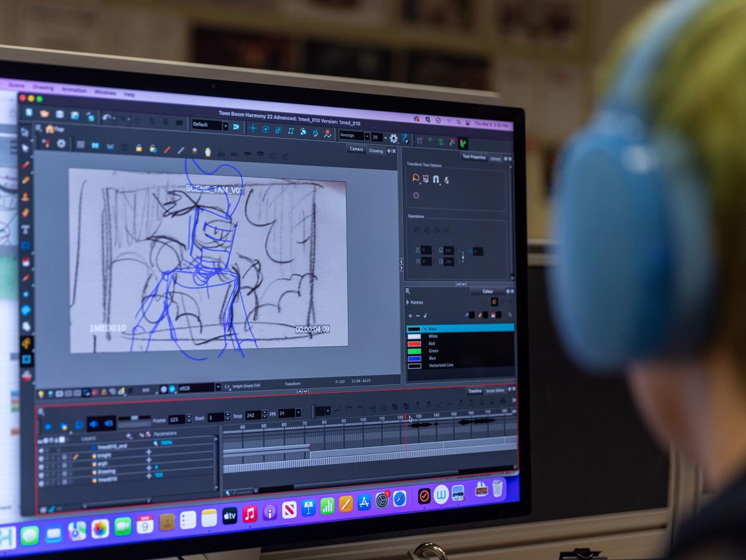Switch to the Library tab

click(495, 158)
